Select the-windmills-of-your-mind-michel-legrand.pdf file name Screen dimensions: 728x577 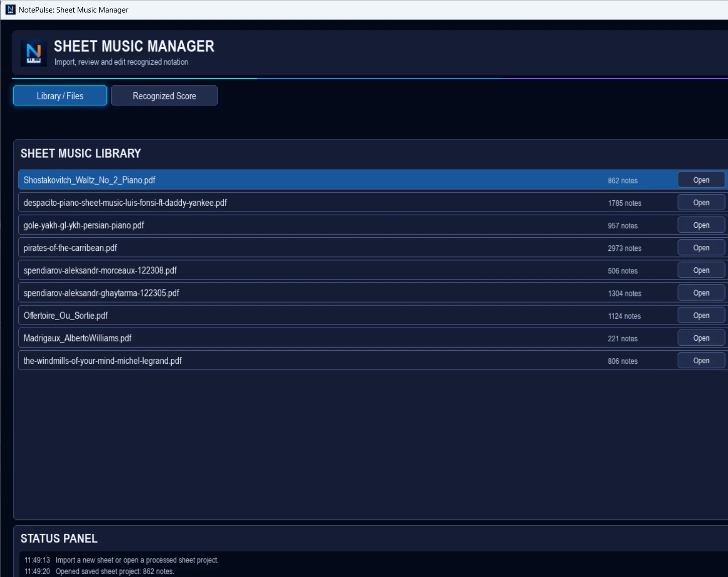(102, 361)
